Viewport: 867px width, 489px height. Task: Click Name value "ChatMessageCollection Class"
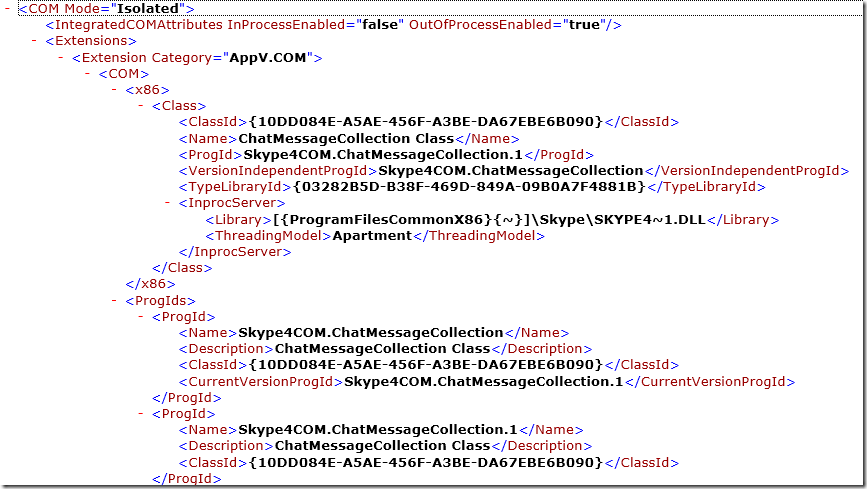coord(346,138)
